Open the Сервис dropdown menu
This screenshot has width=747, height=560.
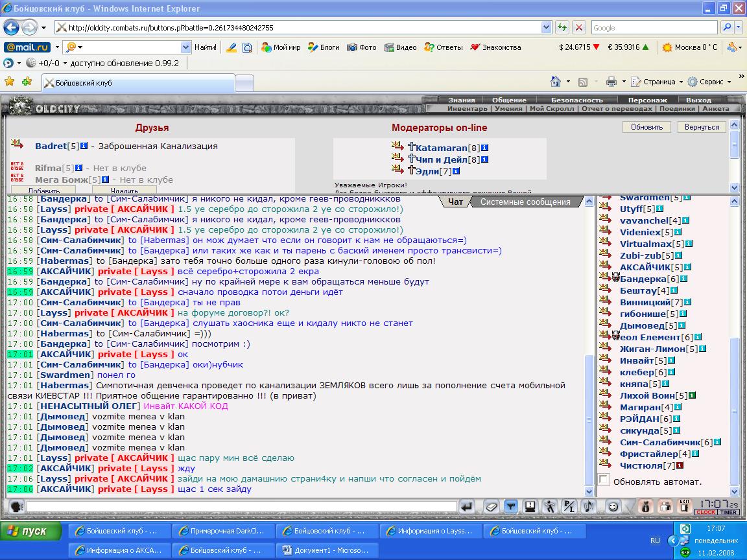pos(709,82)
